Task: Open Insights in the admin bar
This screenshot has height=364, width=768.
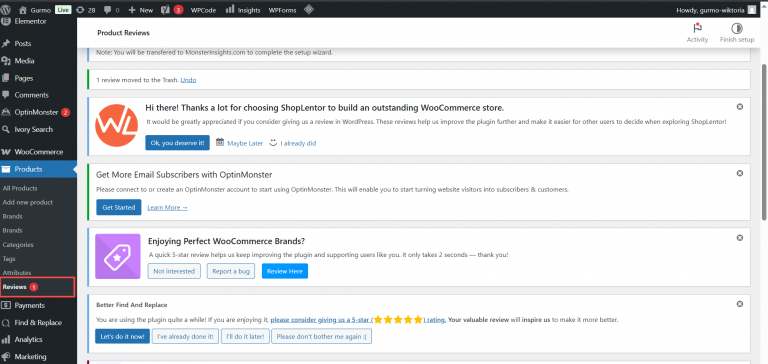Action: tap(243, 10)
